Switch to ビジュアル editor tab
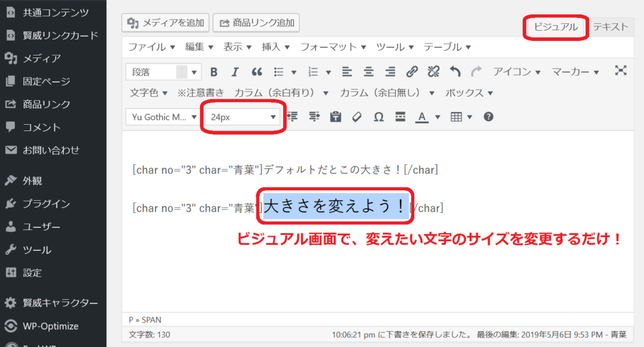644x347 pixels. (x=556, y=27)
